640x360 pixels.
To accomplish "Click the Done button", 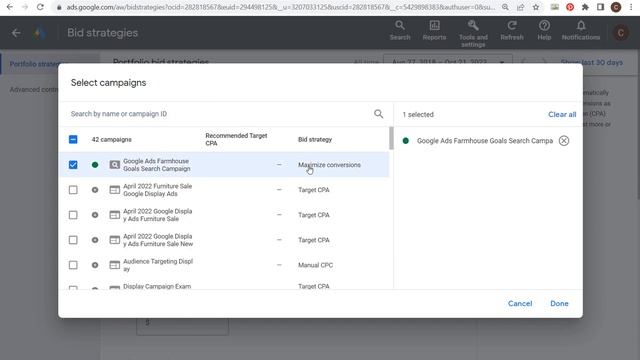I will [x=559, y=304].
